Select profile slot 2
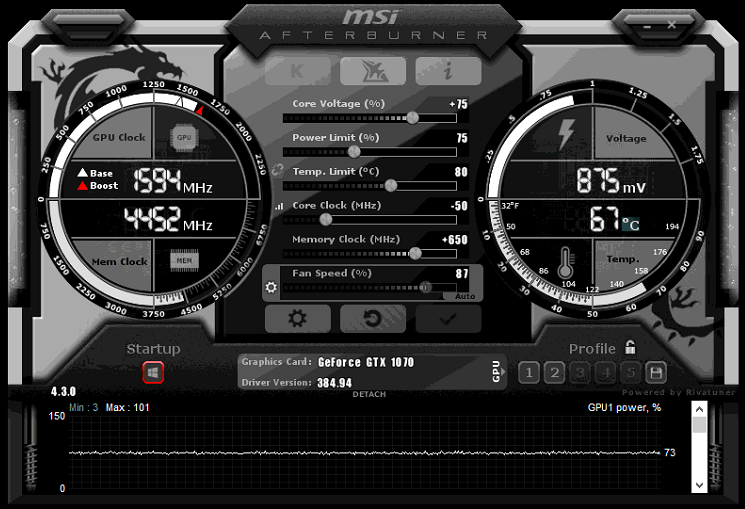This screenshot has height=509, width=745. click(554, 373)
